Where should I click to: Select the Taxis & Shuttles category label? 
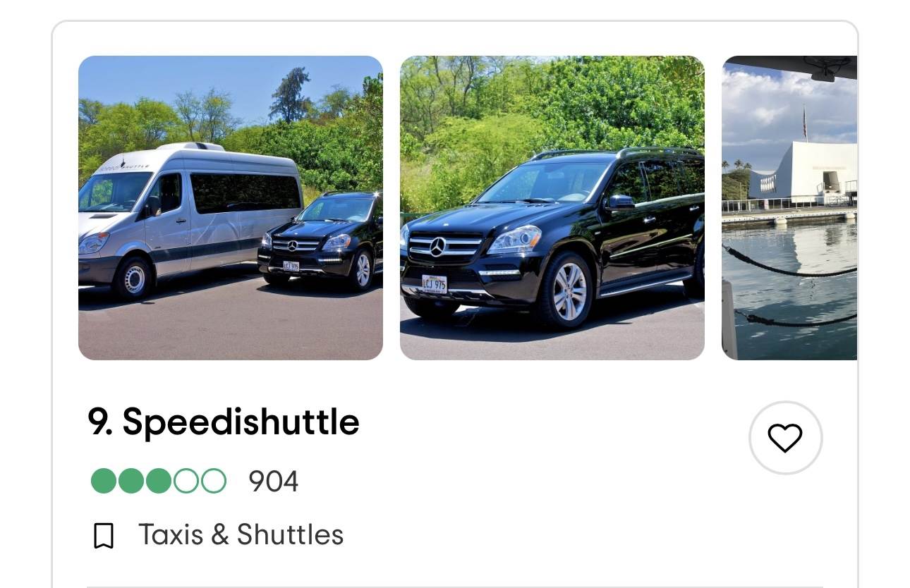[241, 534]
